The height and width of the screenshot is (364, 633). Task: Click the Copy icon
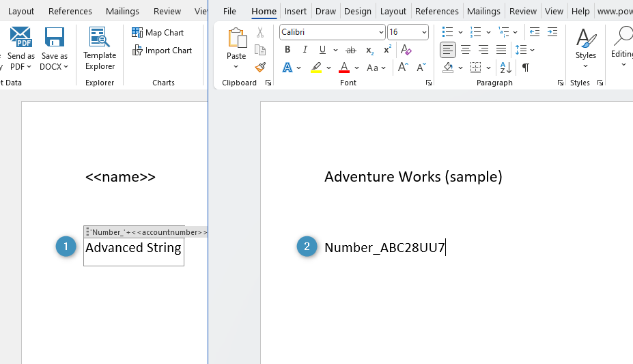pyautogui.click(x=260, y=50)
